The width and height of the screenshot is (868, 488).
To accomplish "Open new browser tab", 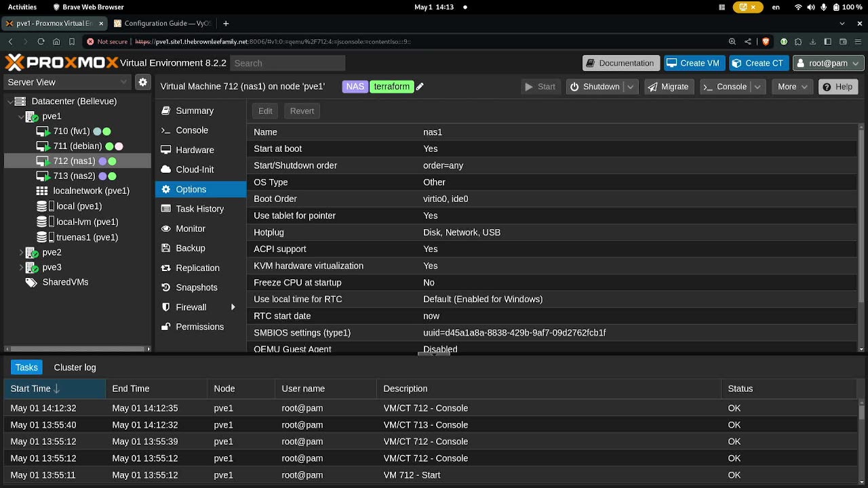I will pos(226,23).
